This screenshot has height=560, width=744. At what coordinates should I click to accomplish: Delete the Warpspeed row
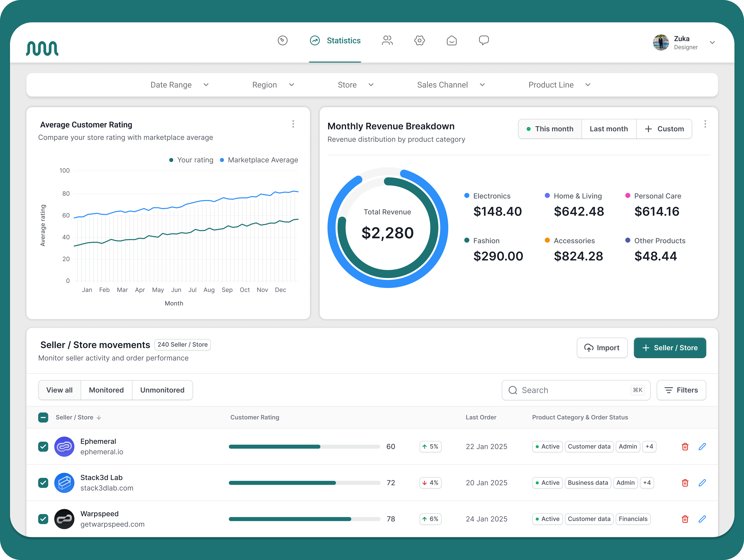coord(685,519)
